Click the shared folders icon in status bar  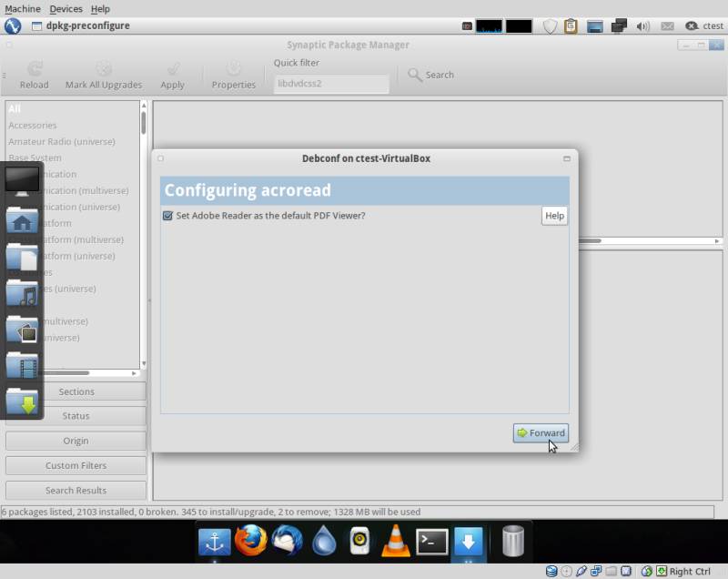point(611,572)
